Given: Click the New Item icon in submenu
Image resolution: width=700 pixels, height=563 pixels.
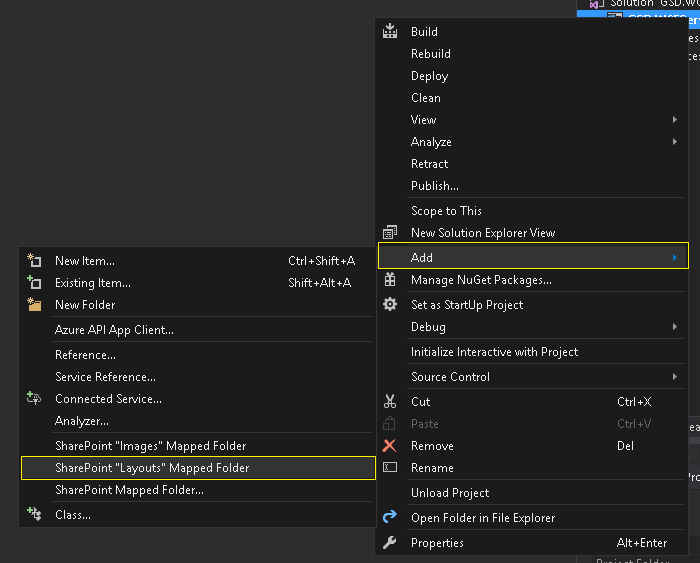Looking at the screenshot, I should pyautogui.click(x=34, y=261).
